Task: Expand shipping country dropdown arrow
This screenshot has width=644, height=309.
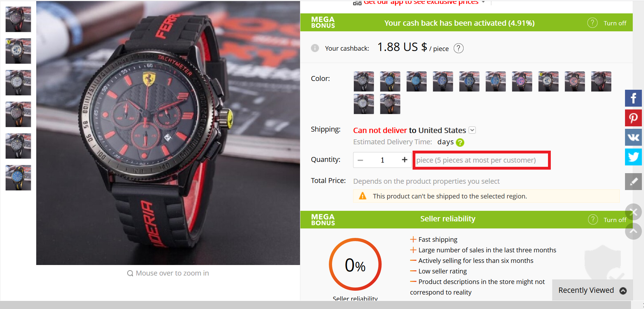Action: pyautogui.click(x=472, y=130)
